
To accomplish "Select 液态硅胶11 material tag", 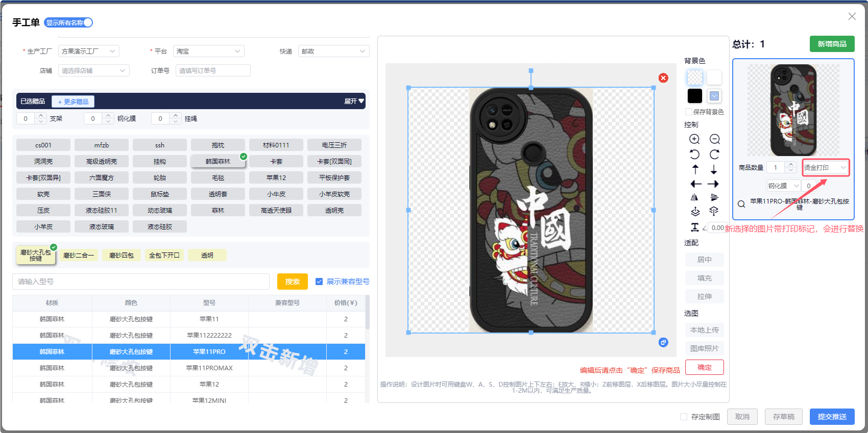I will 102,210.
